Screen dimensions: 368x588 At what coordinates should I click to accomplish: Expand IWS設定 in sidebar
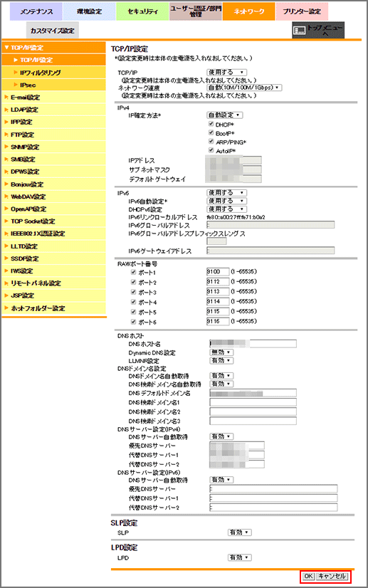pyautogui.click(x=54, y=271)
